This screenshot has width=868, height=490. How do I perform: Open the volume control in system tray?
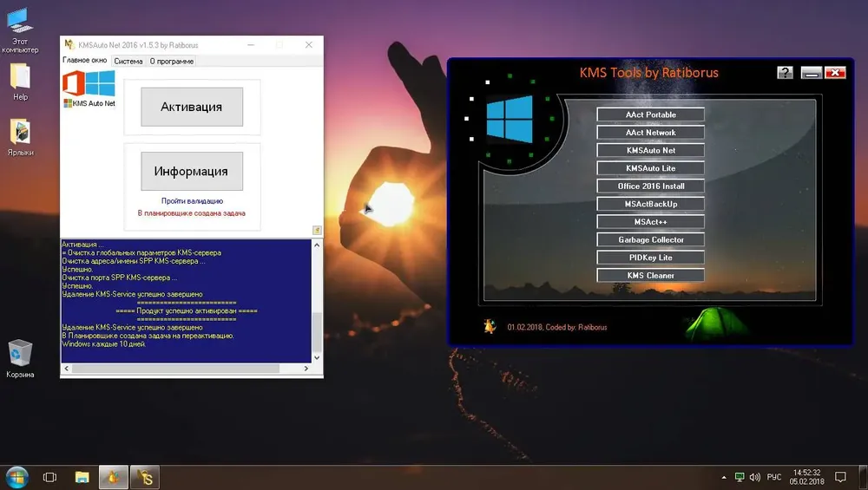coord(755,477)
